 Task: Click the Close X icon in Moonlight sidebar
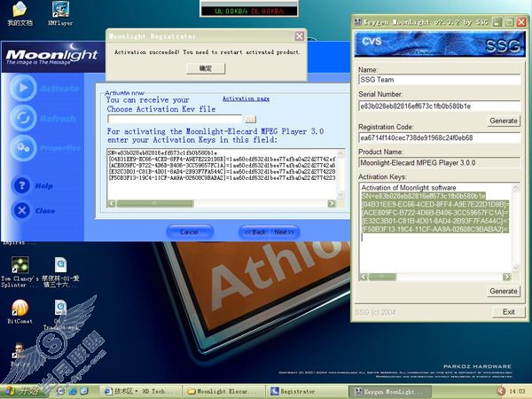coord(22,210)
